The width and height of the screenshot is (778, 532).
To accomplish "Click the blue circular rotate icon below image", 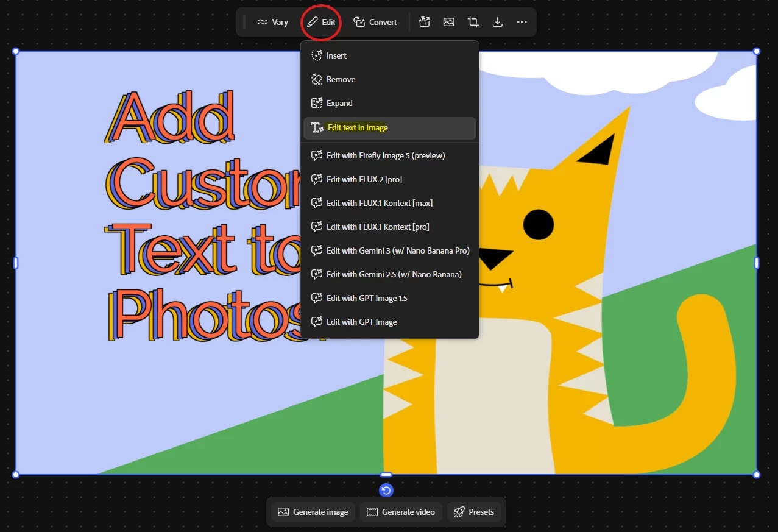I will [x=386, y=491].
